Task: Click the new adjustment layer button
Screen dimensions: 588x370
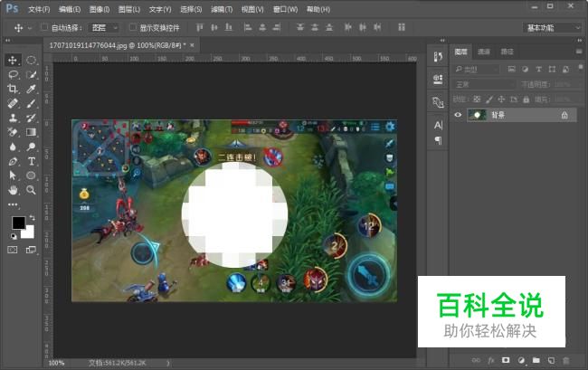Action: pyautogui.click(x=521, y=360)
